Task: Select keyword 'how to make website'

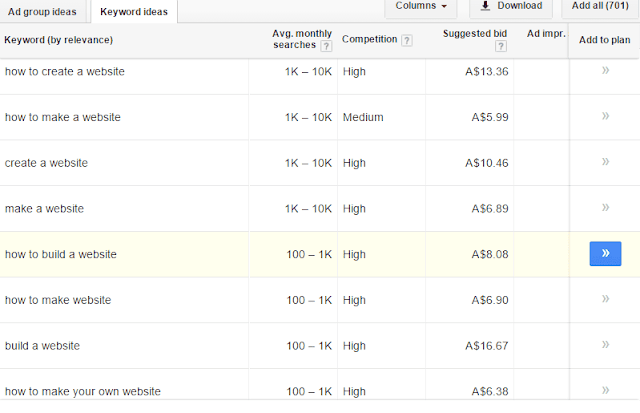Action: tap(58, 300)
